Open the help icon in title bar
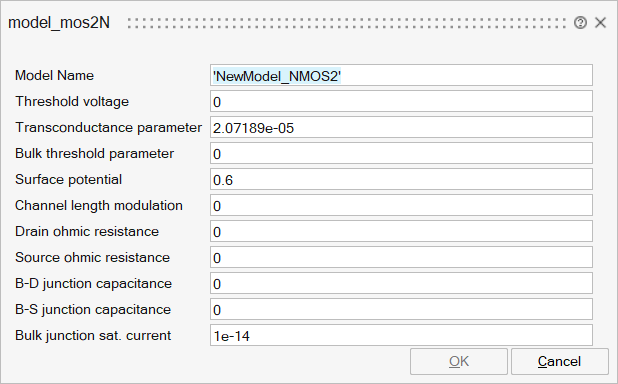The image size is (618, 384). (x=580, y=23)
